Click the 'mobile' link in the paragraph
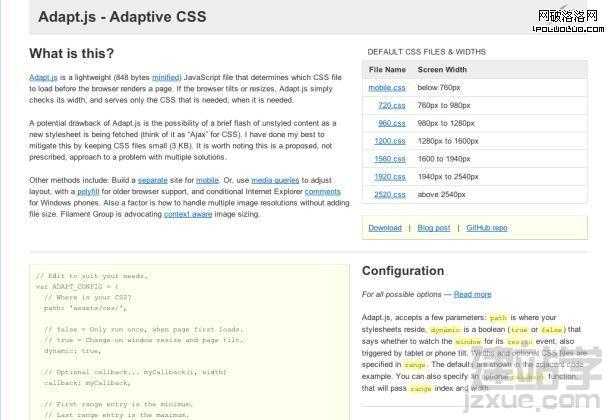The height and width of the screenshot is (420, 615). (207, 180)
